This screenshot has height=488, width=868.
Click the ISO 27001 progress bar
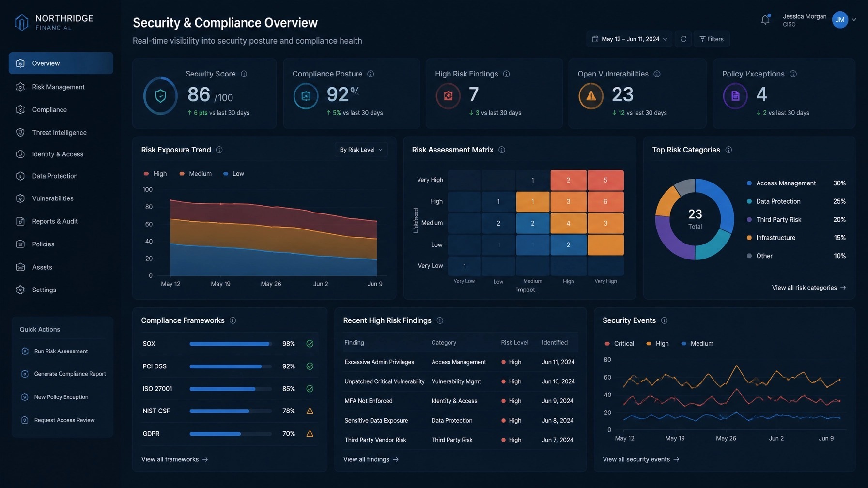231,389
